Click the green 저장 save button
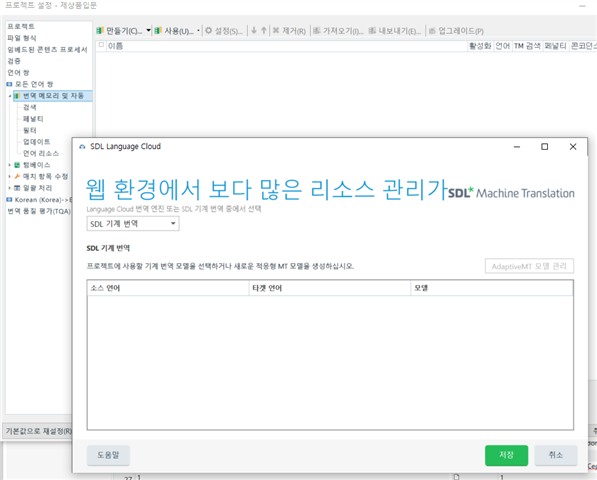Screen dimensions: 597x480 tap(506, 455)
